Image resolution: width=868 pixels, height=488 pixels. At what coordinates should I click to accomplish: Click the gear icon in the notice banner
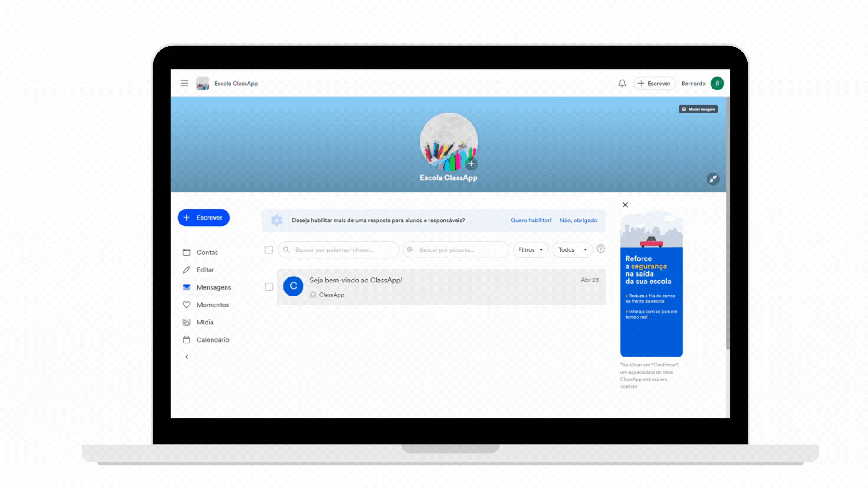[x=277, y=220]
